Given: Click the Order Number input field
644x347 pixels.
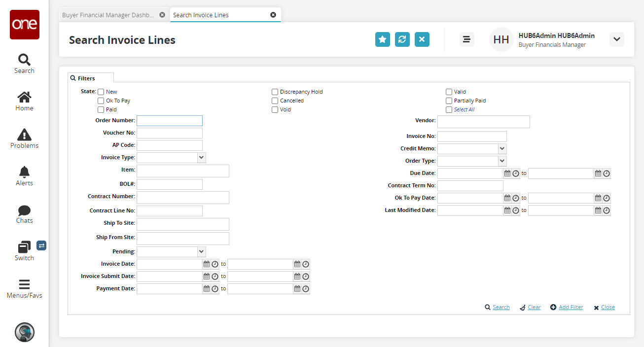Looking at the screenshot, I should (170, 121).
